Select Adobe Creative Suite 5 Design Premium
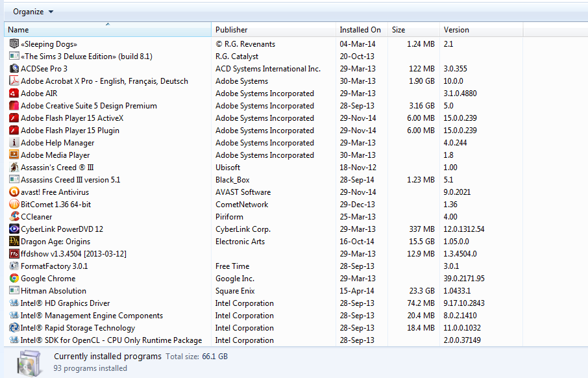588x378 pixels. [x=88, y=106]
